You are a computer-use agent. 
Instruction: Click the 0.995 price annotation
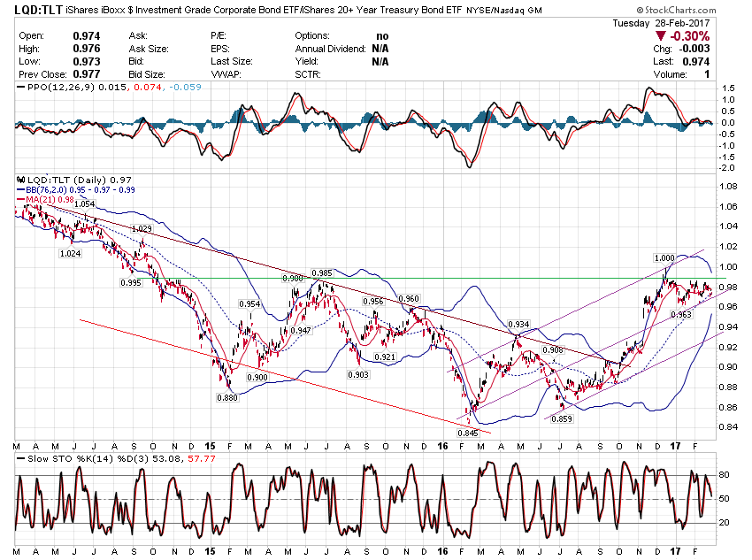[x=131, y=283]
